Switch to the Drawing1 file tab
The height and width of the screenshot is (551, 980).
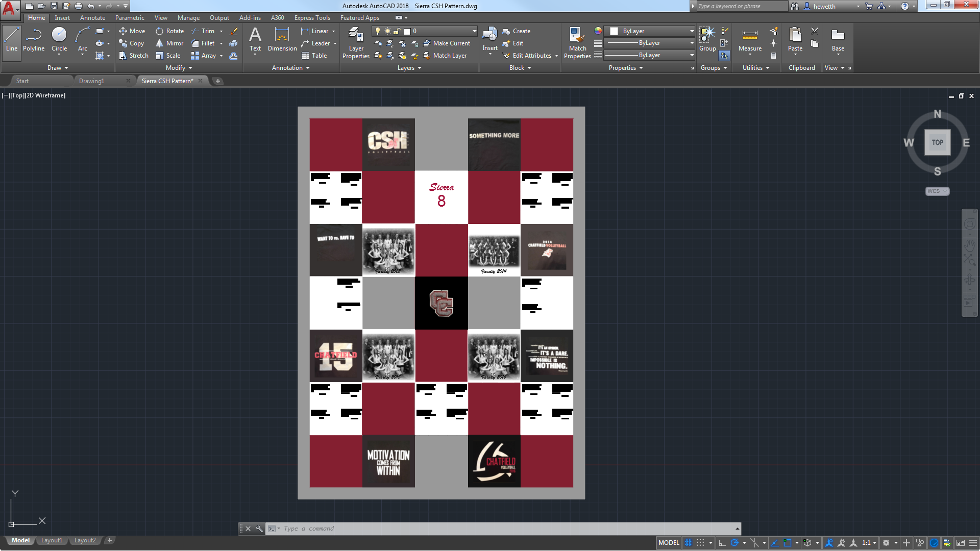point(92,81)
